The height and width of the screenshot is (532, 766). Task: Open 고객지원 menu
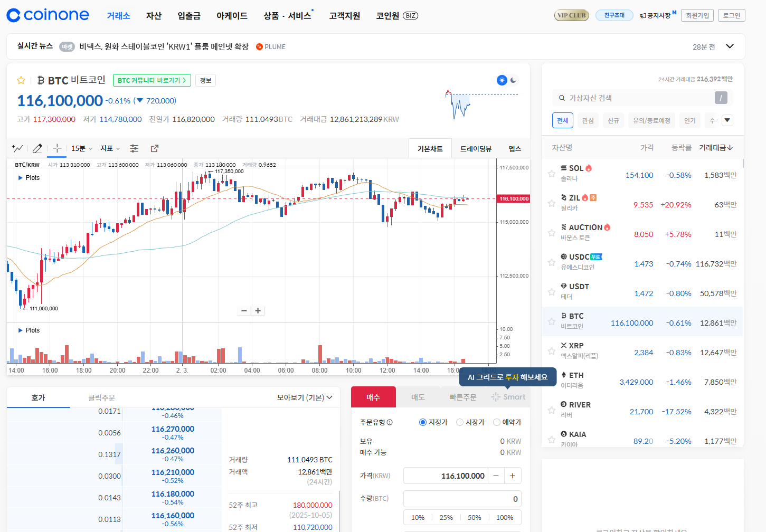[x=345, y=16]
